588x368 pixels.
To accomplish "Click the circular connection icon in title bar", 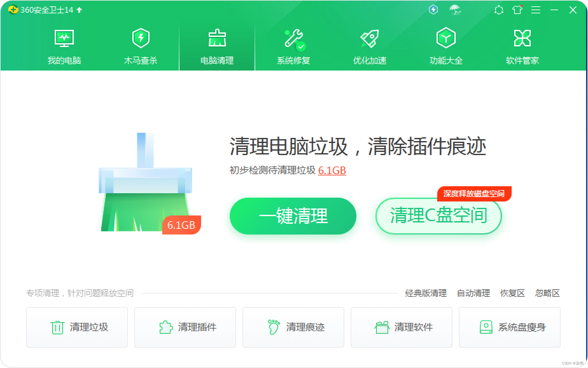I will [x=499, y=10].
